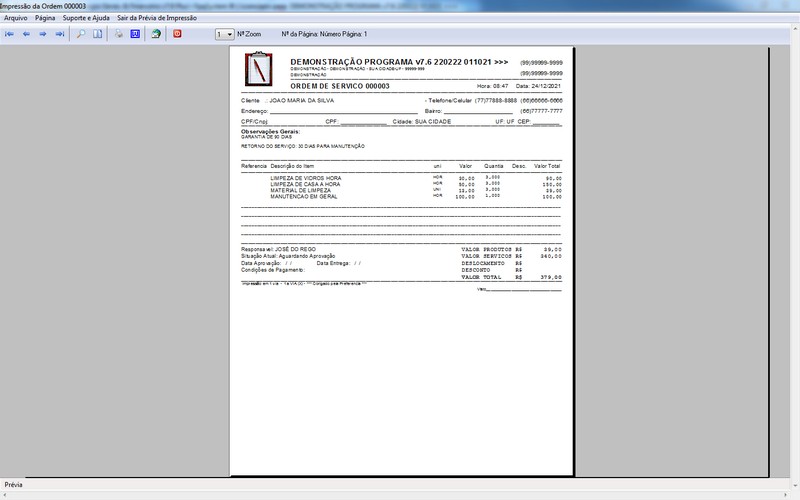Open the Página menu

[x=45, y=18]
